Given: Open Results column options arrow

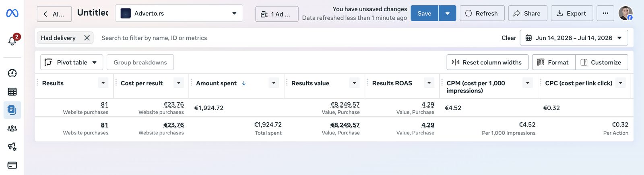Looking at the screenshot, I should (x=103, y=83).
